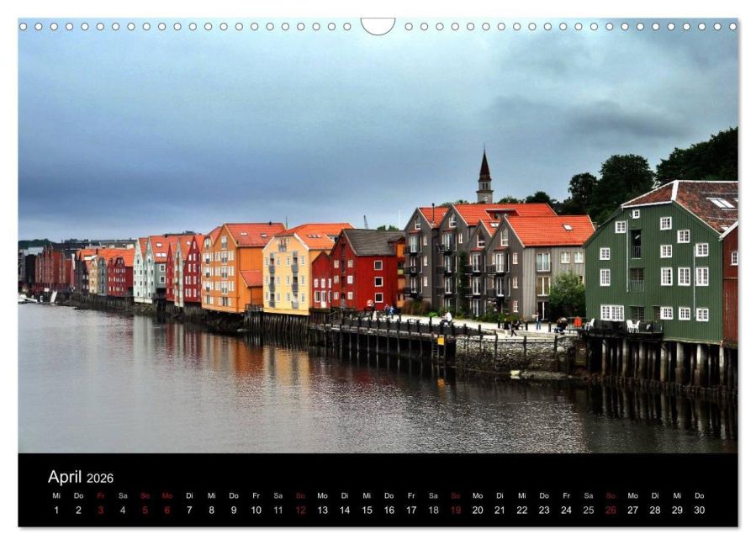The width and height of the screenshot is (756, 545).
Task: Click Saturday date 25
Action: pyautogui.click(x=589, y=510)
